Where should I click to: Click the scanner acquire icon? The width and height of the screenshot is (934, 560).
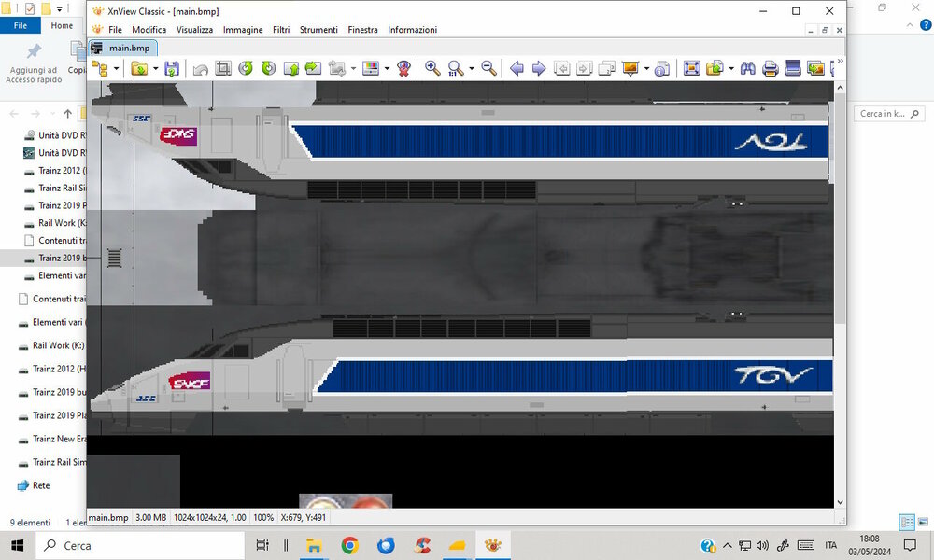click(793, 68)
